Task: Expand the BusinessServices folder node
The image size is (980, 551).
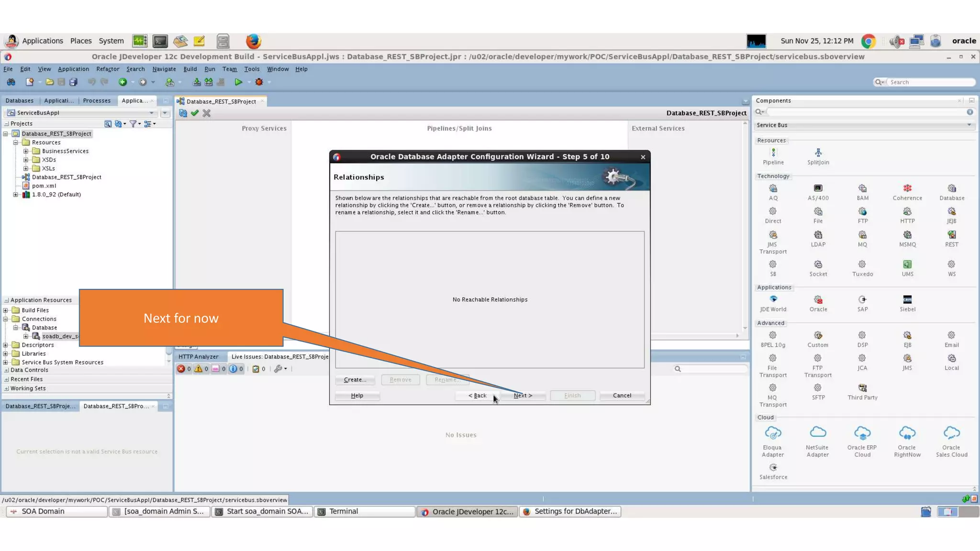Action: [x=26, y=151]
